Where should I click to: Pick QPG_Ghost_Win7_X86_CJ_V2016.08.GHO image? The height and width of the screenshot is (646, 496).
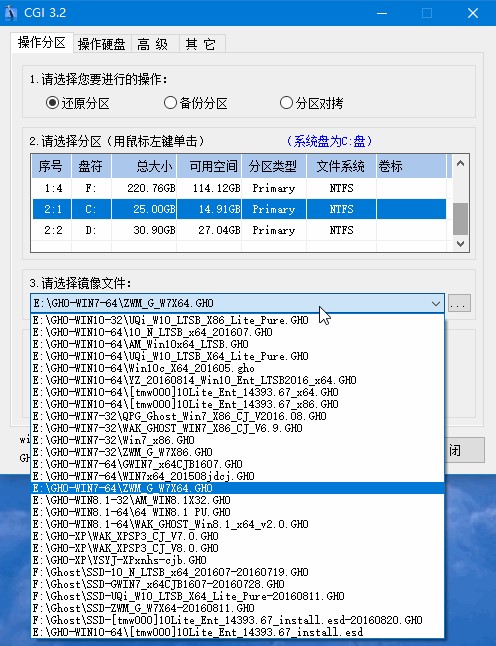(238, 416)
